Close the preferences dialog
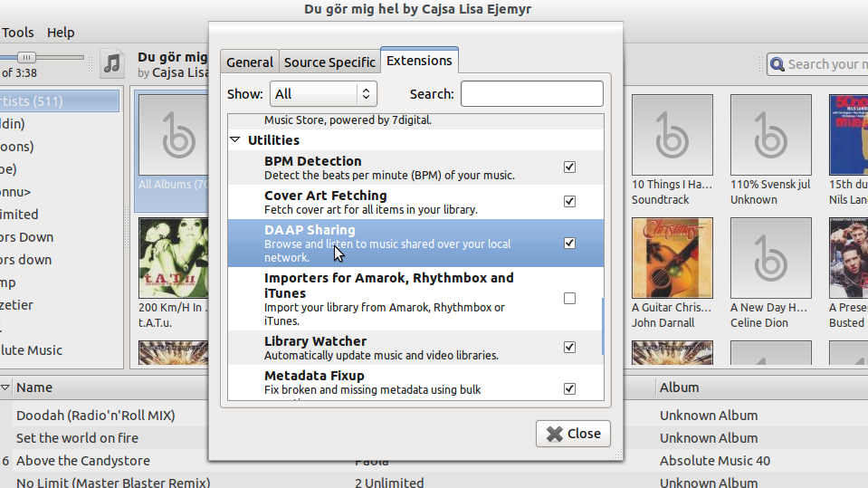Image resolution: width=868 pixels, height=488 pixels. pos(573,433)
